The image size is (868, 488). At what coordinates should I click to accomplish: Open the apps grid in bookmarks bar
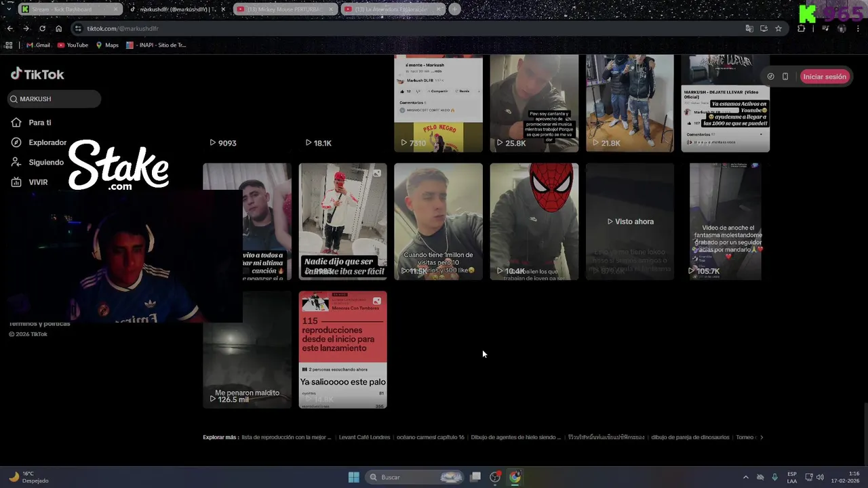9,45
